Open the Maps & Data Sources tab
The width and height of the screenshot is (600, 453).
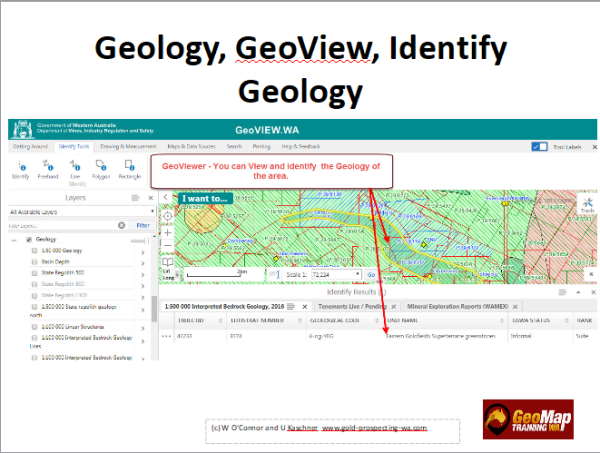pyautogui.click(x=191, y=147)
